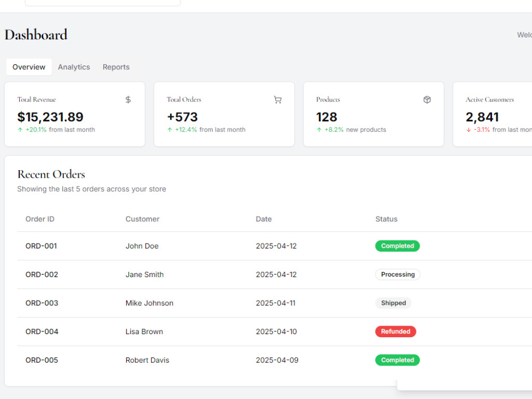
Task: Click the +12.4% from last month text
Action: pyautogui.click(x=210, y=130)
